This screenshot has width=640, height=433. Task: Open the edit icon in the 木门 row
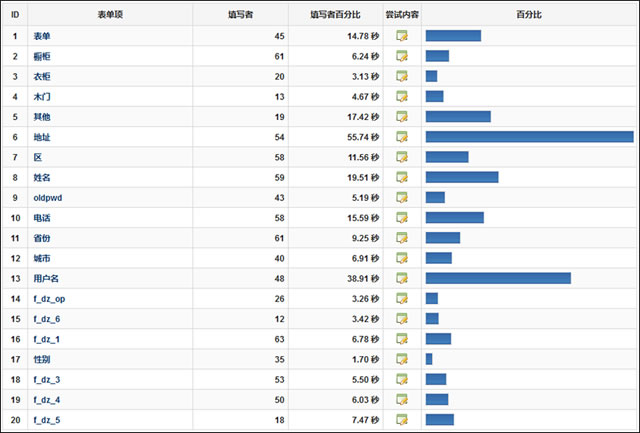[x=402, y=96]
